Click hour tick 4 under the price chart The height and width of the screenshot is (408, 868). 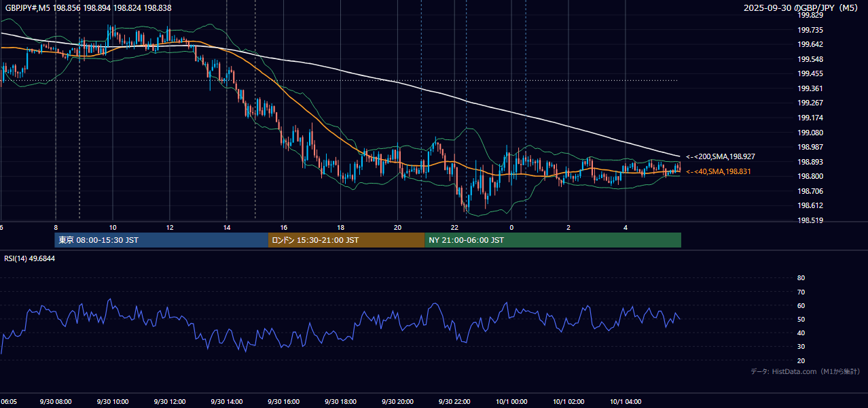pyautogui.click(x=626, y=228)
